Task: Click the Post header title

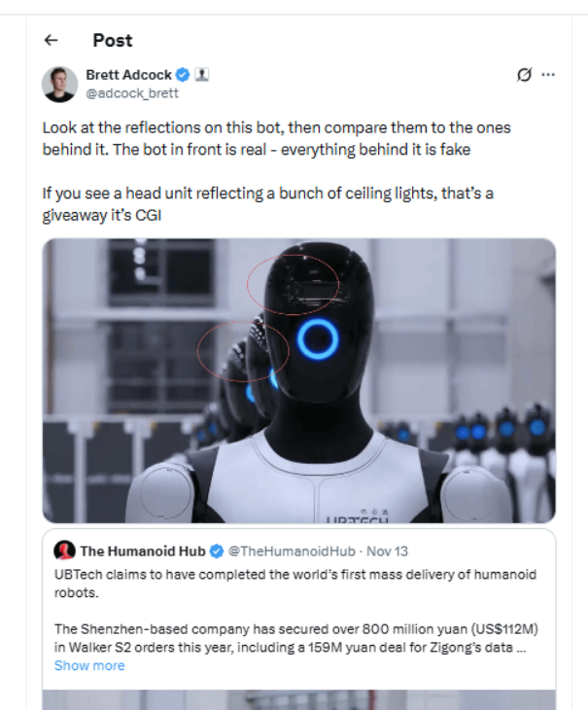Action: tap(113, 40)
